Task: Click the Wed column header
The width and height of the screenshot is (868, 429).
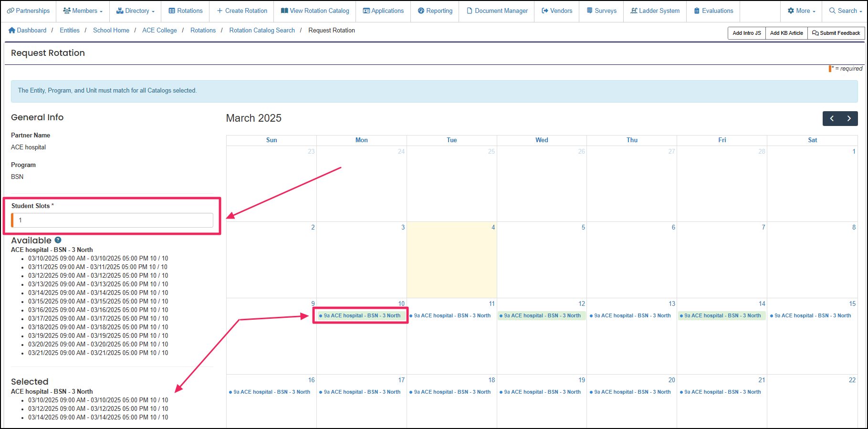Action: click(x=542, y=140)
